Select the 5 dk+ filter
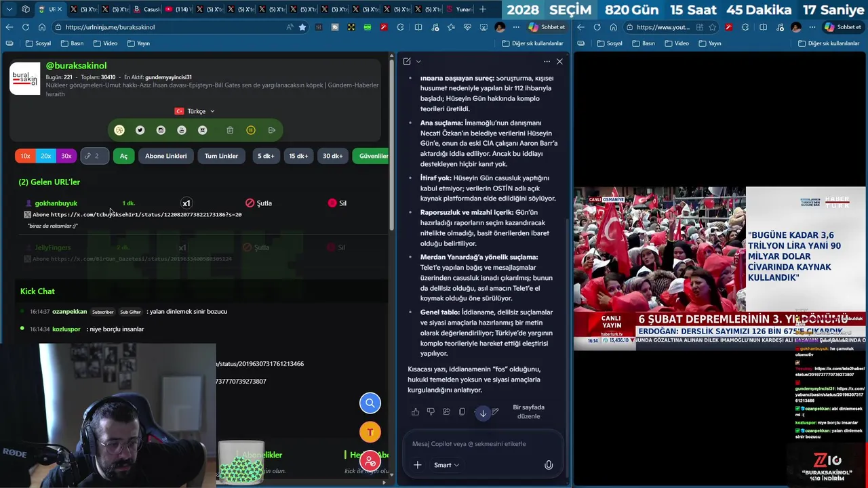 [x=266, y=156]
